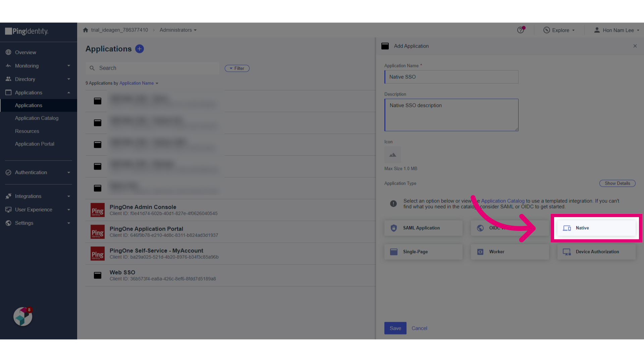
Task: Open the PingOne Admin Console application
Action: pos(230,210)
